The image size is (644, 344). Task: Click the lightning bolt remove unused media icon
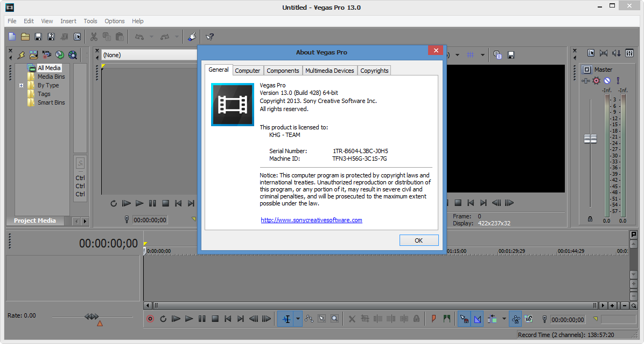(21, 55)
